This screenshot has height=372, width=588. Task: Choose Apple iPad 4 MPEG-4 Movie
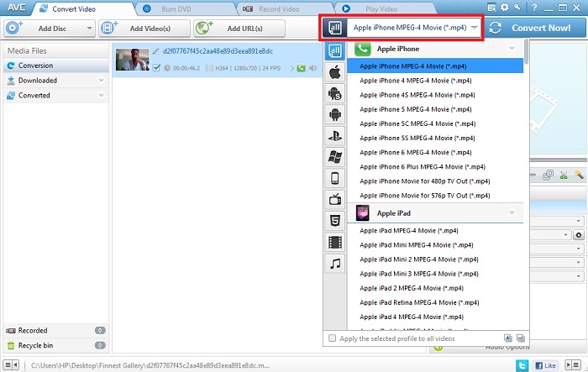435,317
